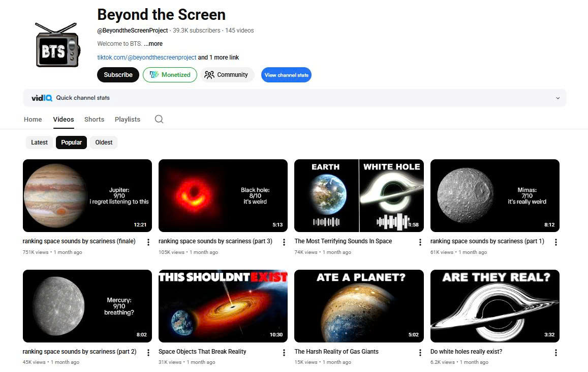Viewport: 588px width, 372px height.
Task: Open three-dot menu for Do white holes really exist?
Action: [556, 353]
